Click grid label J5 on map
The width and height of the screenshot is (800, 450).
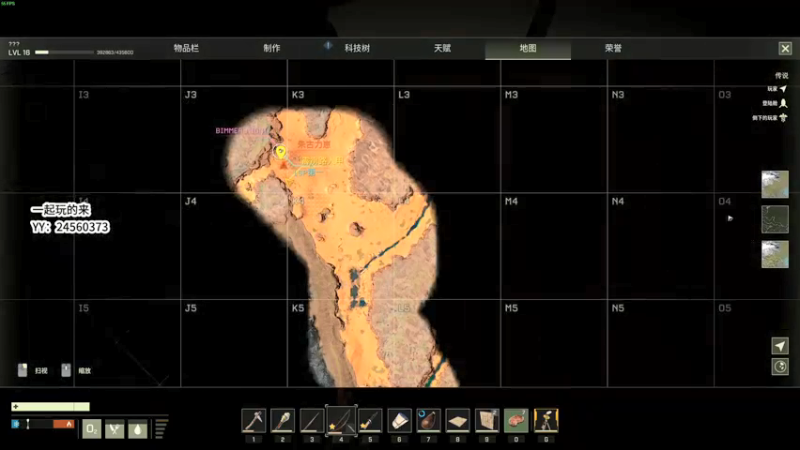[x=191, y=308]
